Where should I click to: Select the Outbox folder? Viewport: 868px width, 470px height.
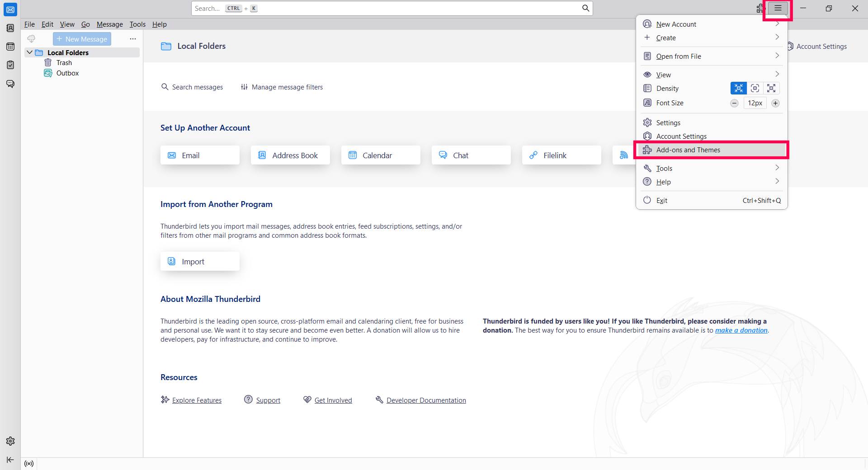tap(68, 73)
